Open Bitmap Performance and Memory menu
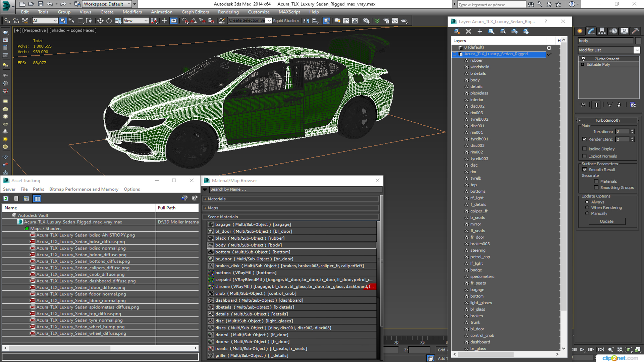Image resolution: width=644 pixels, height=362 pixels. click(x=84, y=189)
